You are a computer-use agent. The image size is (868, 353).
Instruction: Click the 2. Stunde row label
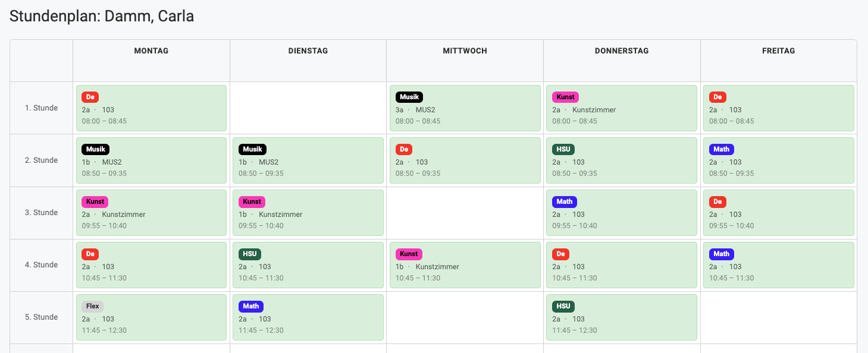point(42,160)
